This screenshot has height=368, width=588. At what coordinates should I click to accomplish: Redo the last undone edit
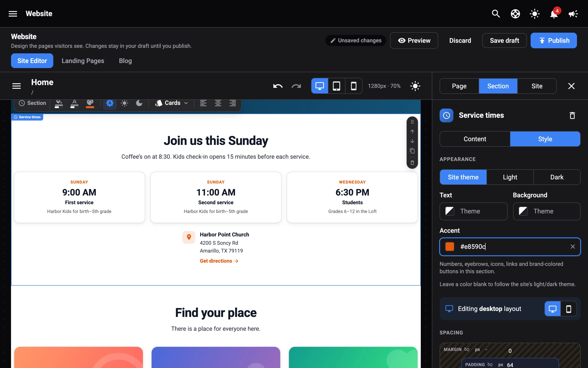pyautogui.click(x=296, y=86)
